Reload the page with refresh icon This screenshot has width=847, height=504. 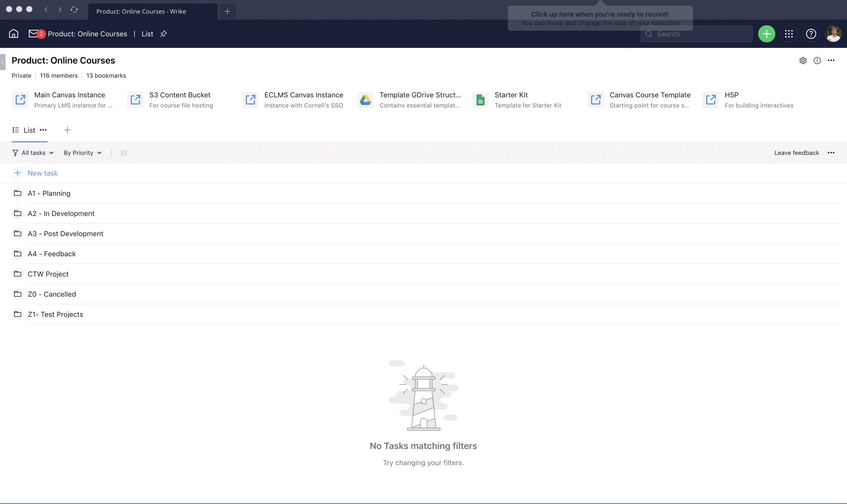[74, 10]
